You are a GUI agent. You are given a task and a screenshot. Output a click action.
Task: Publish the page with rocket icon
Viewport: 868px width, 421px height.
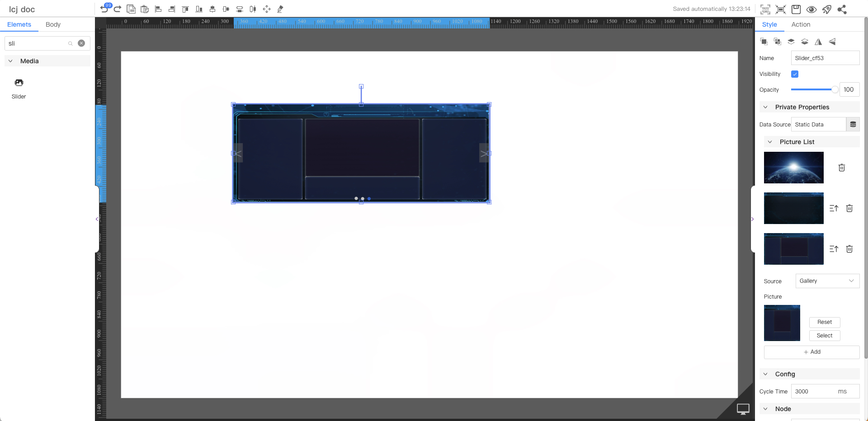coord(827,9)
